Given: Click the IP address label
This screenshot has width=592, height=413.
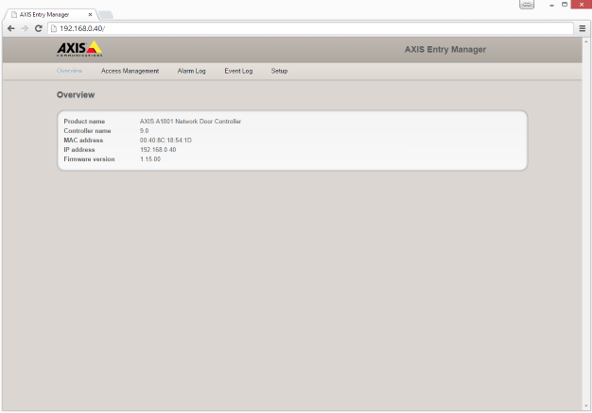Looking at the screenshot, I should pos(79,149).
